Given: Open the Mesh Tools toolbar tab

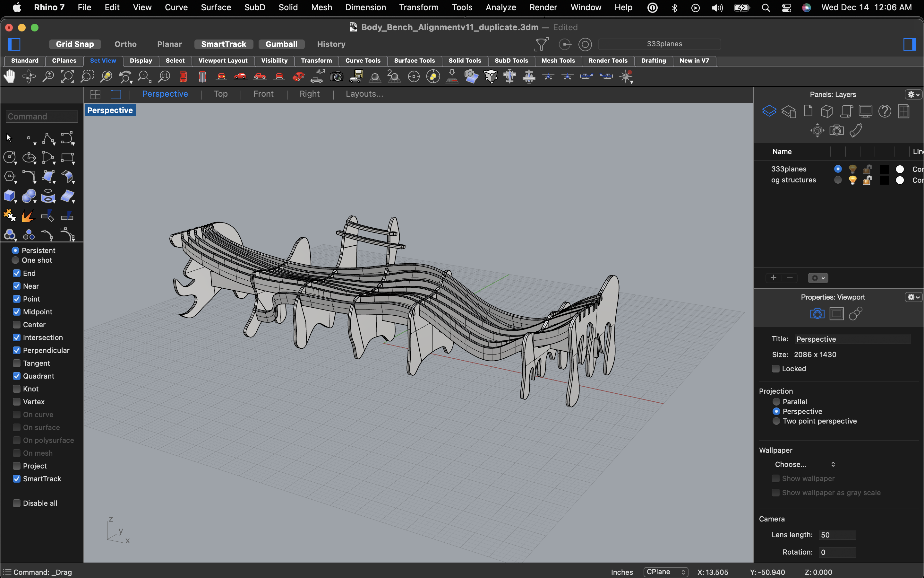Looking at the screenshot, I should click(x=558, y=61).
